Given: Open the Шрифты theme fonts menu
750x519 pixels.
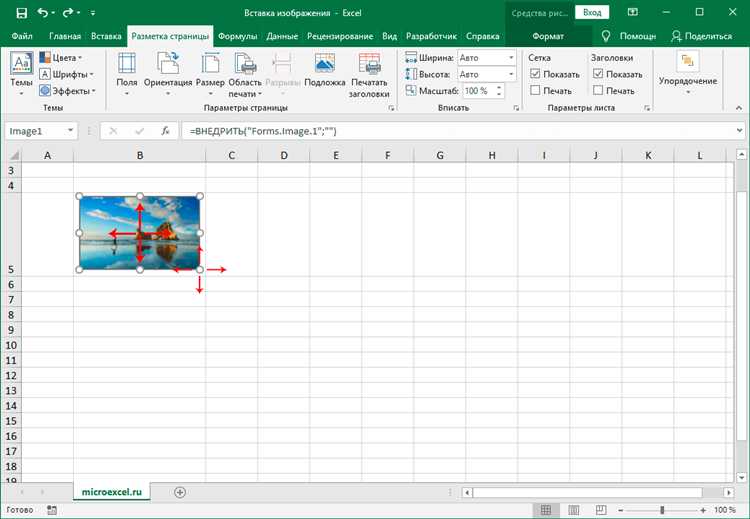Looking at the screenshot, I should point(66,74).
